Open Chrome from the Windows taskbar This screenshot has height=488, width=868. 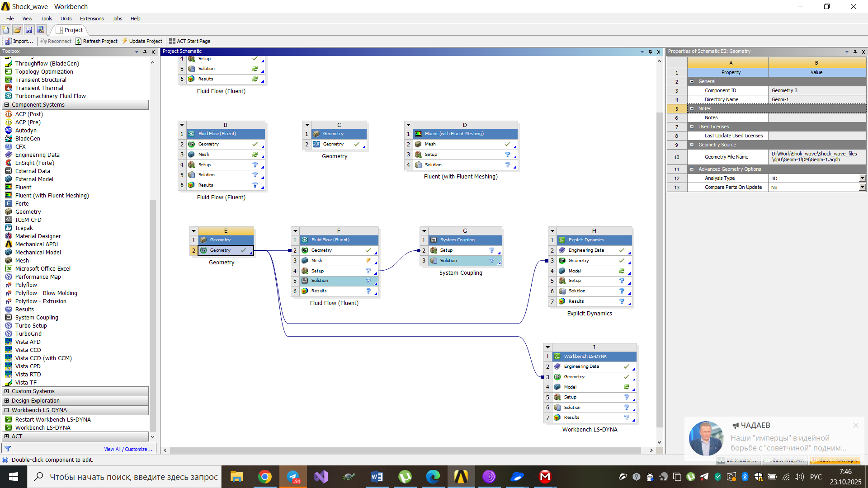click(265, 477)
